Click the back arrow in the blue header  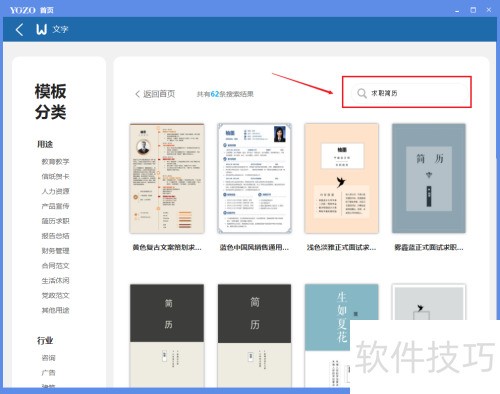pyautogui.click(x=19, y=30)
